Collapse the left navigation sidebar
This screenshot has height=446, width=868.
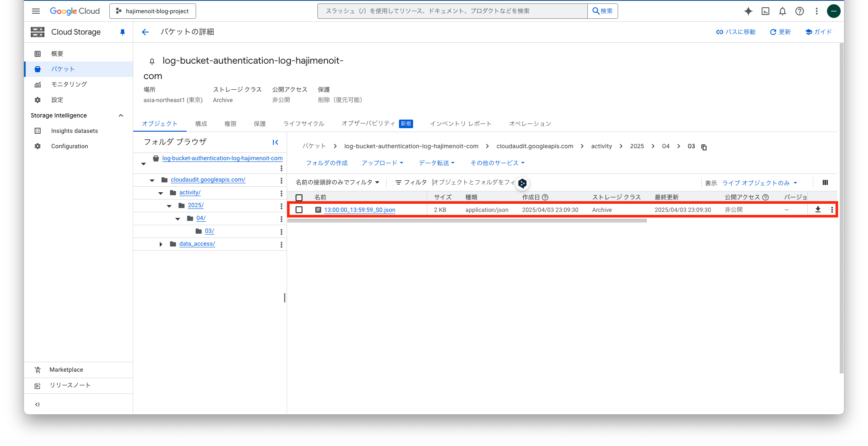coord(37,404)
